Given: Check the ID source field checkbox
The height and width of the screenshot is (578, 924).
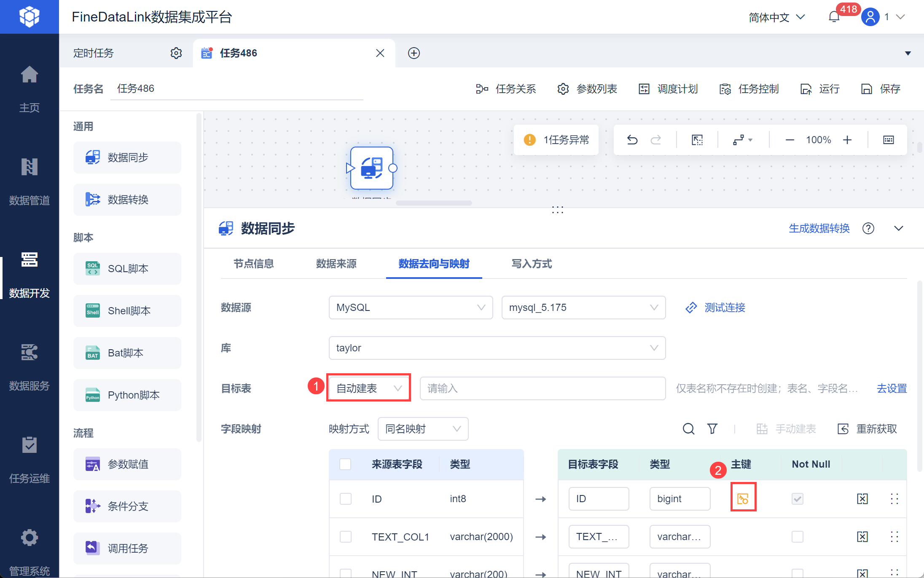Looking at the screenshot, I should [x=346, y=499].
